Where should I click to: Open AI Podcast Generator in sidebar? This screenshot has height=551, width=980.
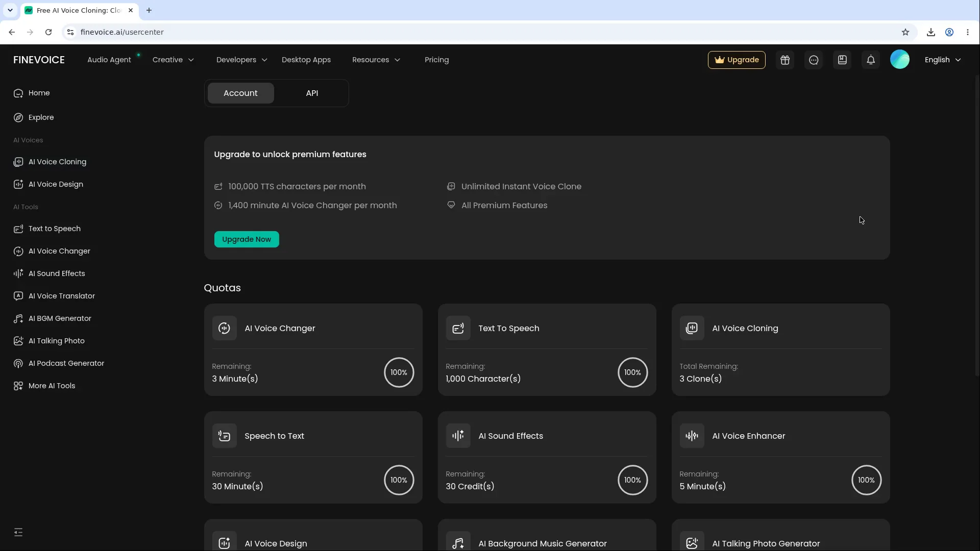coord(59,363)
